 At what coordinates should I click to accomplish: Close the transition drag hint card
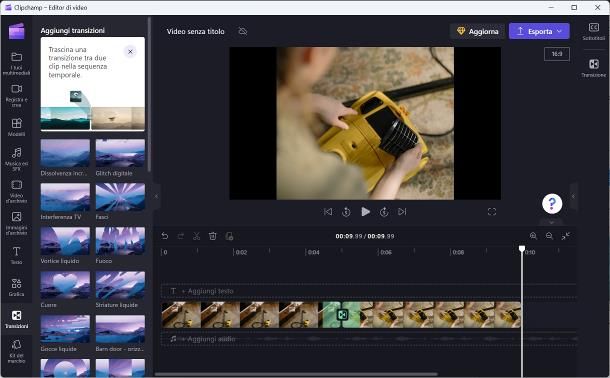tap(130, 51)
